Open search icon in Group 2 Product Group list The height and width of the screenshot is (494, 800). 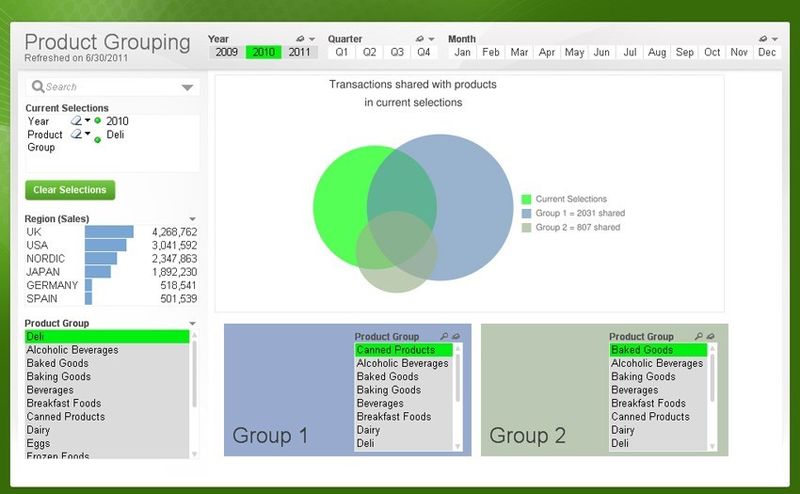point(698,336)
